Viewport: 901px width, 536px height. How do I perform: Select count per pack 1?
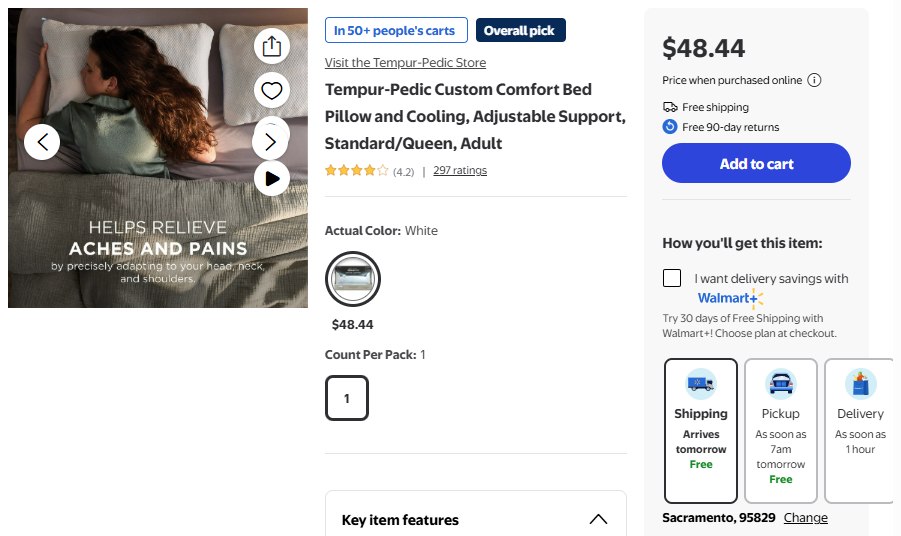pos(347,398)
